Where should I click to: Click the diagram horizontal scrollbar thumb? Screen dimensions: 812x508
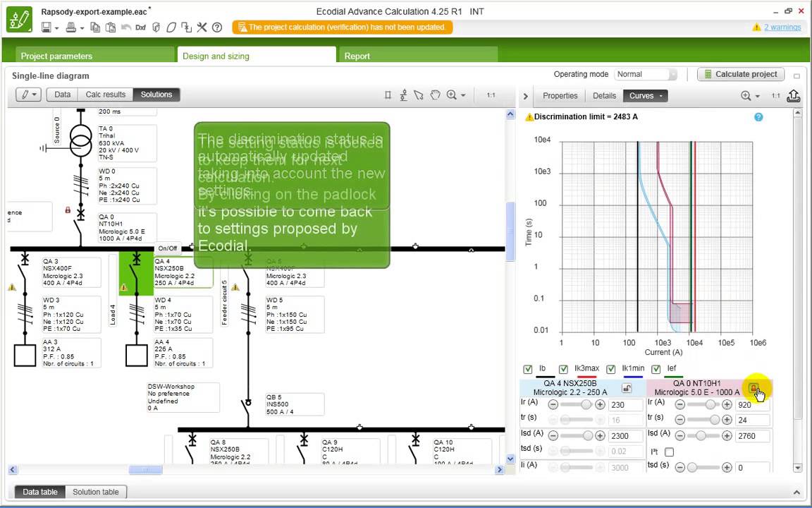coord(145,470)
